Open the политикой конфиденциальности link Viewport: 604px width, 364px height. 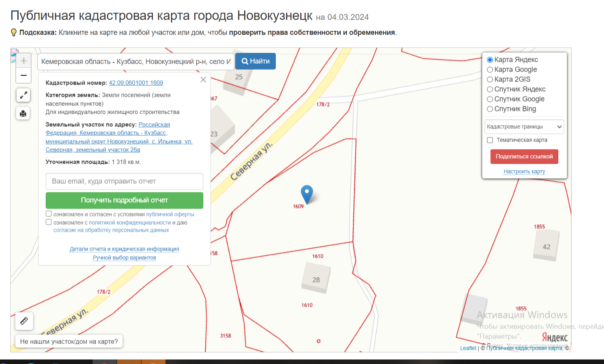(130, 223)
